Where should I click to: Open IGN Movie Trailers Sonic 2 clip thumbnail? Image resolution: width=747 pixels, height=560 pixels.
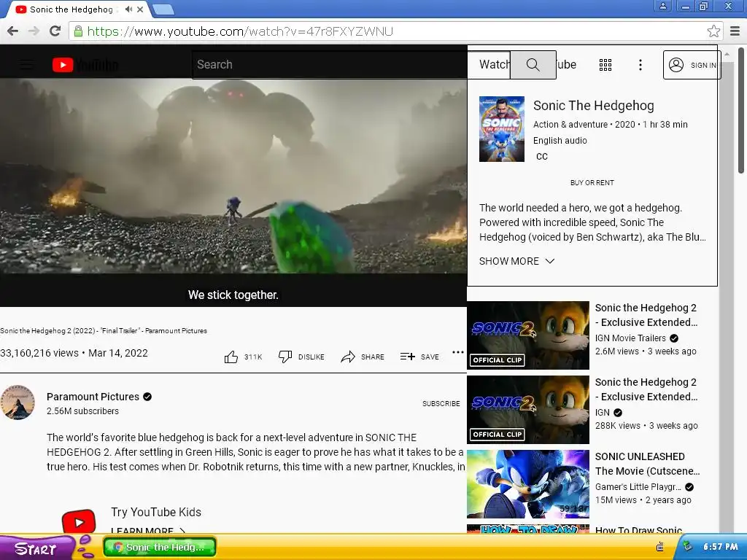pos(528,335)
